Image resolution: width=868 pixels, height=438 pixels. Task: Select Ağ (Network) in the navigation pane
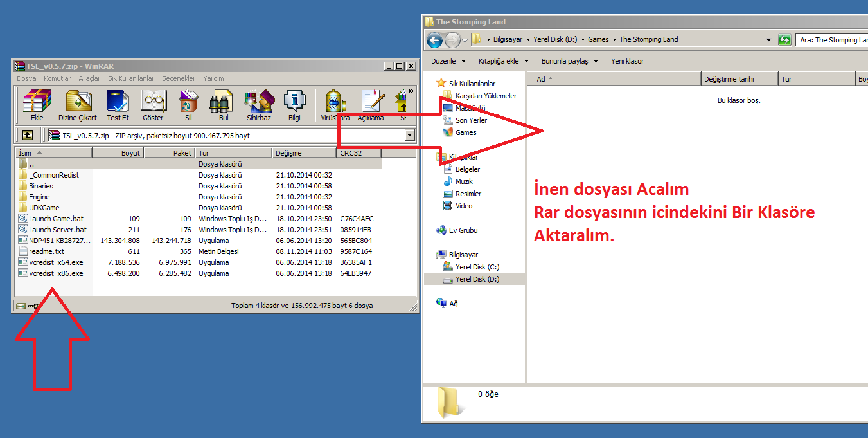447,304
